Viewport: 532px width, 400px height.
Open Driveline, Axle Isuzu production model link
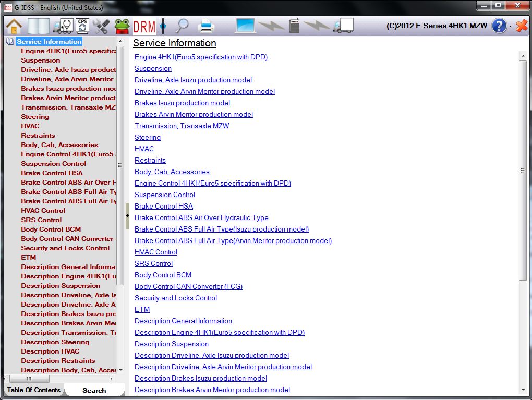(x=193, y=80)
